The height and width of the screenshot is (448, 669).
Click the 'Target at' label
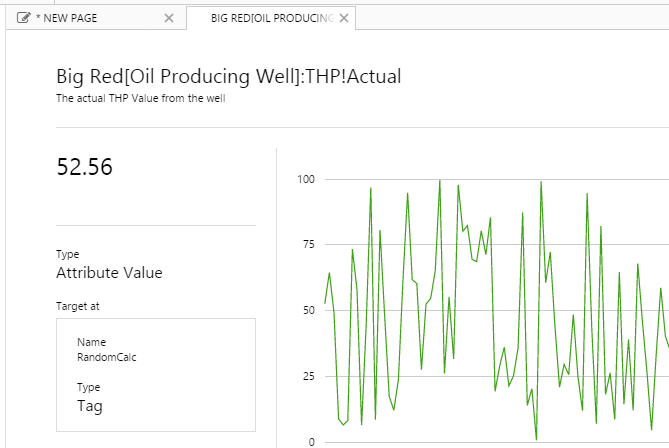(x=78, y=306)
